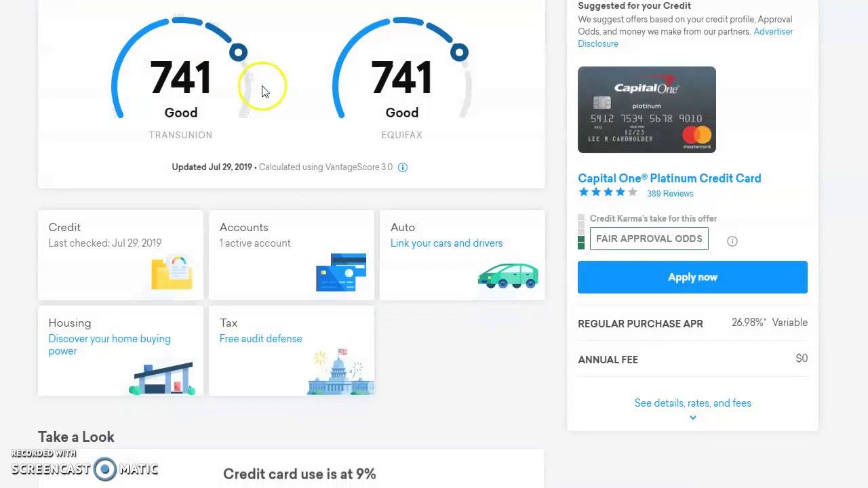Open the Tax card heading

[x=229, y=323]
